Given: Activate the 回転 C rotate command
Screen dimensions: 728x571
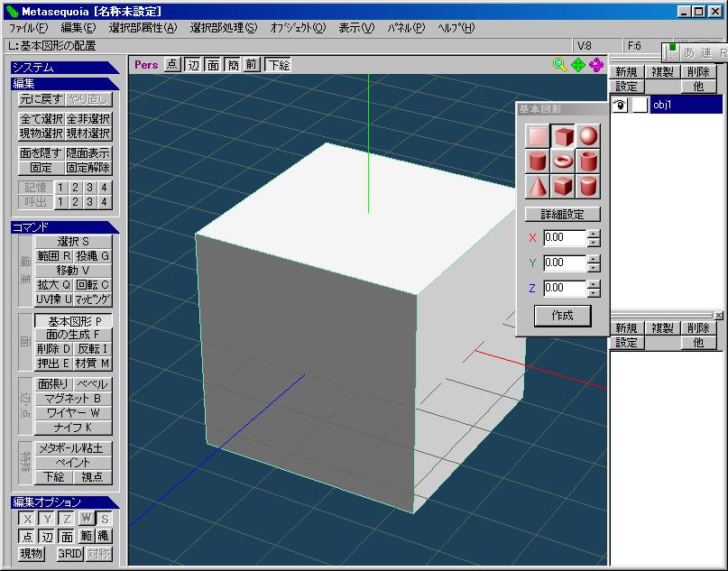Looking at the screenshot, I should (x=92, y=284).
